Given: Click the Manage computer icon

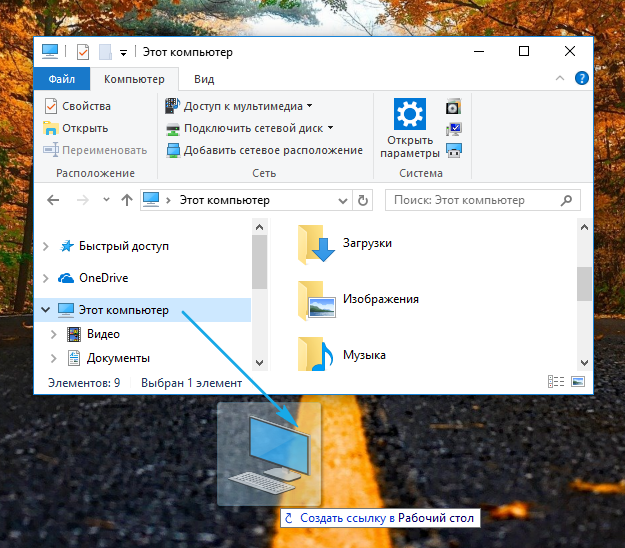Looking at the screenshot, I should click(454, 151).
